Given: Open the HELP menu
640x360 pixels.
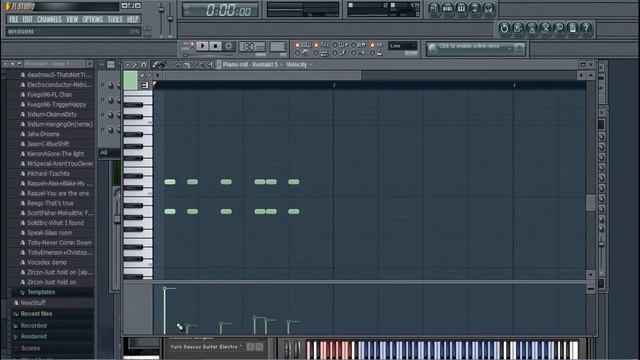Looking at the screenshot, I should tap(133, 20).
